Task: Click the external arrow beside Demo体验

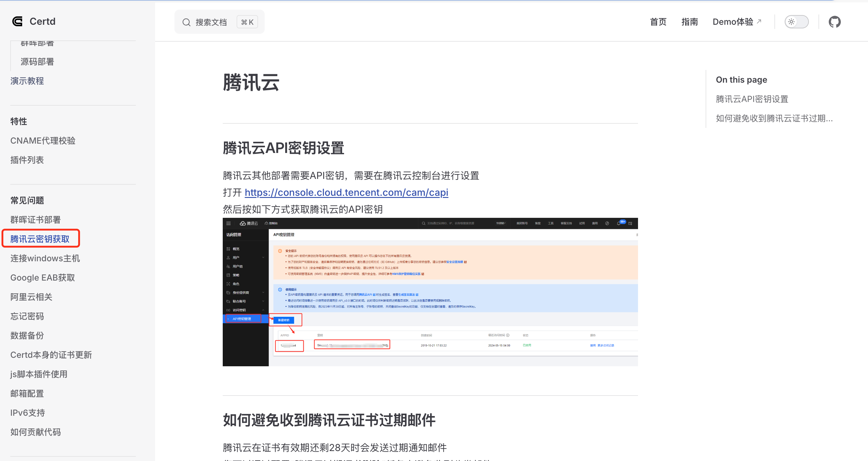Action: [x=759, y=21]
